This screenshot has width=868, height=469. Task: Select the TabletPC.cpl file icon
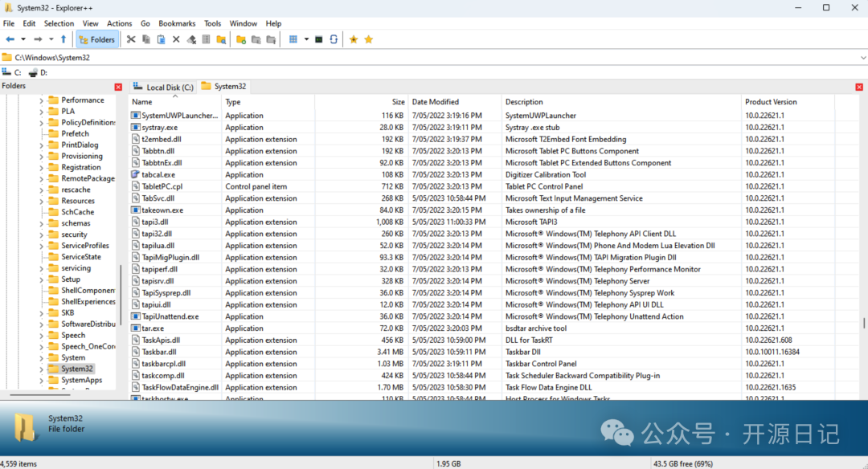[135, 186]
